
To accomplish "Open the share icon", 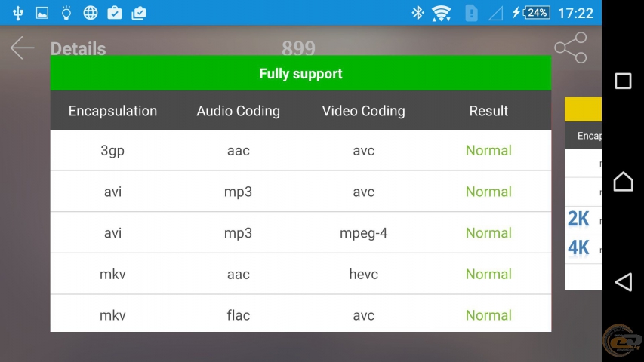I will (x=571, y=48).
